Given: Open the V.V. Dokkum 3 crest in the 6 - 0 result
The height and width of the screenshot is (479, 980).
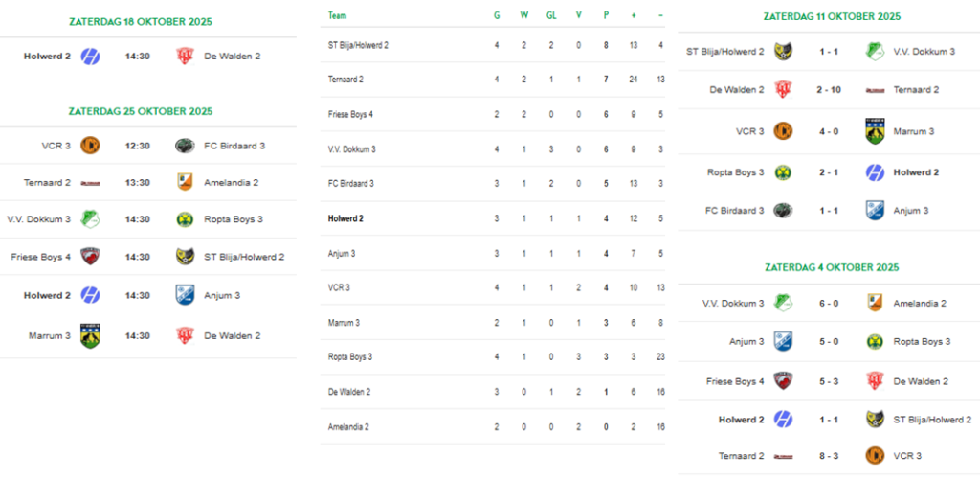Looking at the screenshot, I should [x=783, y=303].
